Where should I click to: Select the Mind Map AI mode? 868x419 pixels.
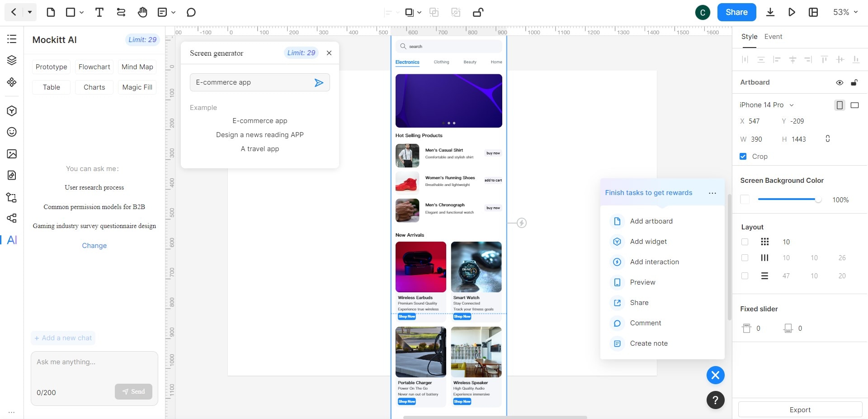click(x=137, y=67)
